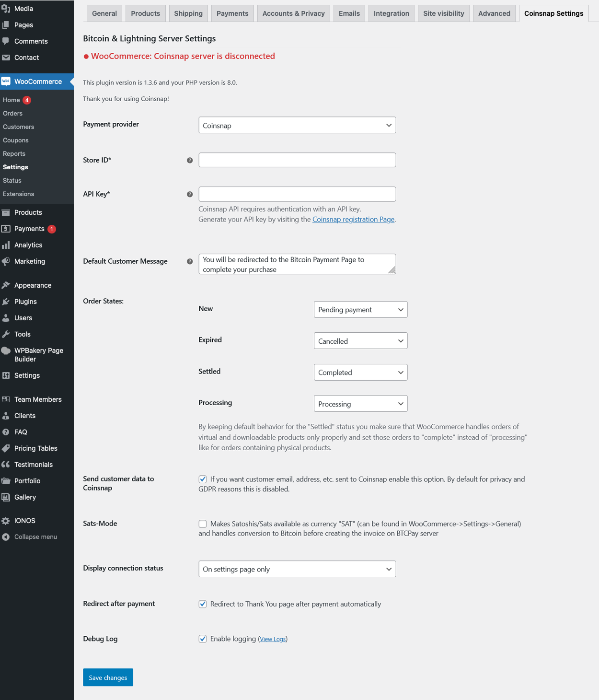Open the New order state dropdown
Viewport: 599px width, 700px height.
360,310
